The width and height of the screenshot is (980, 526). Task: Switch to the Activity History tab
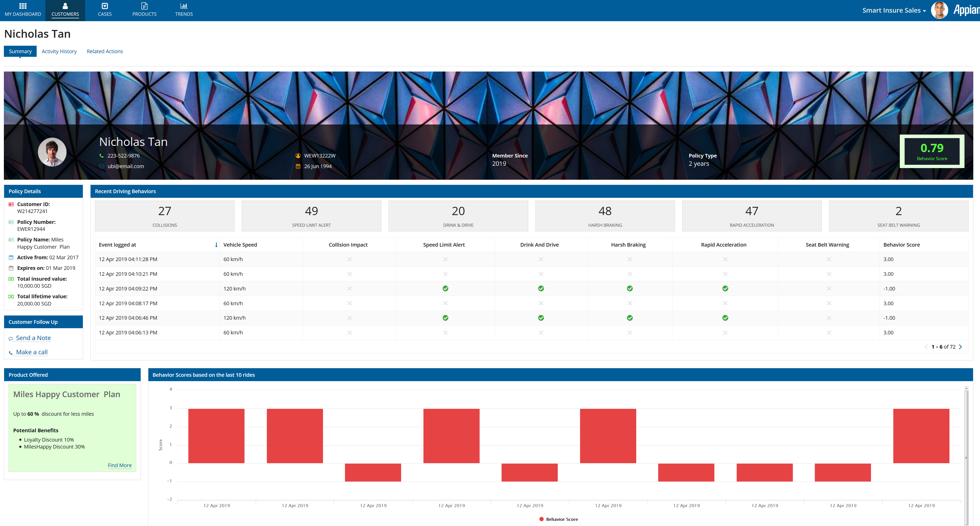pyautogui.click(x=59, y=51)
